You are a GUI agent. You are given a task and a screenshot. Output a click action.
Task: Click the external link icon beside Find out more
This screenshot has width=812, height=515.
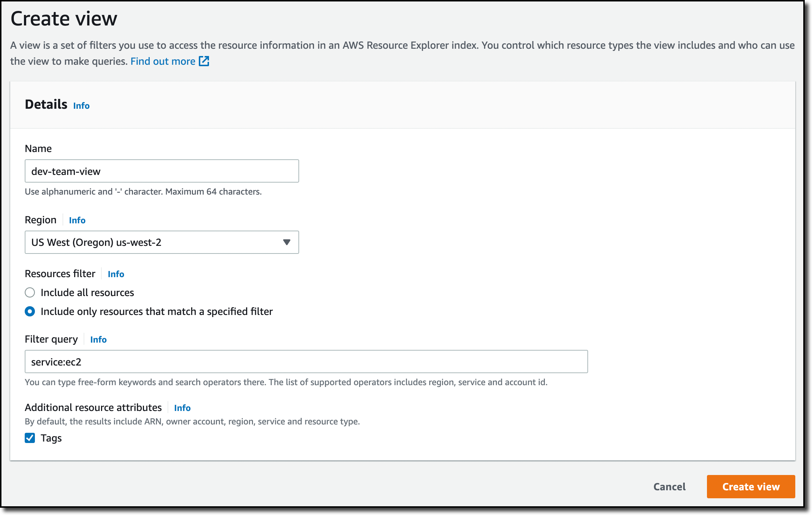click(x=204, y=61)
